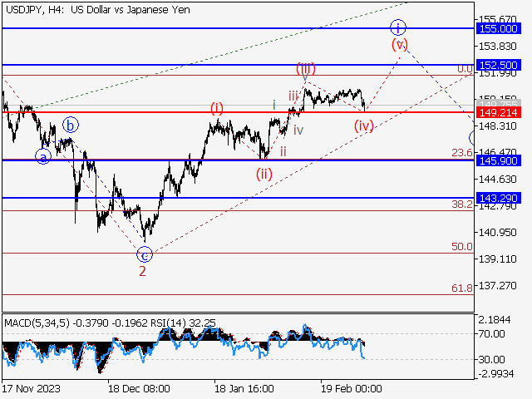Click the gray sub-wave label iv
The image size is (532, 399).
pyautogui.click(x=298, y=130)
